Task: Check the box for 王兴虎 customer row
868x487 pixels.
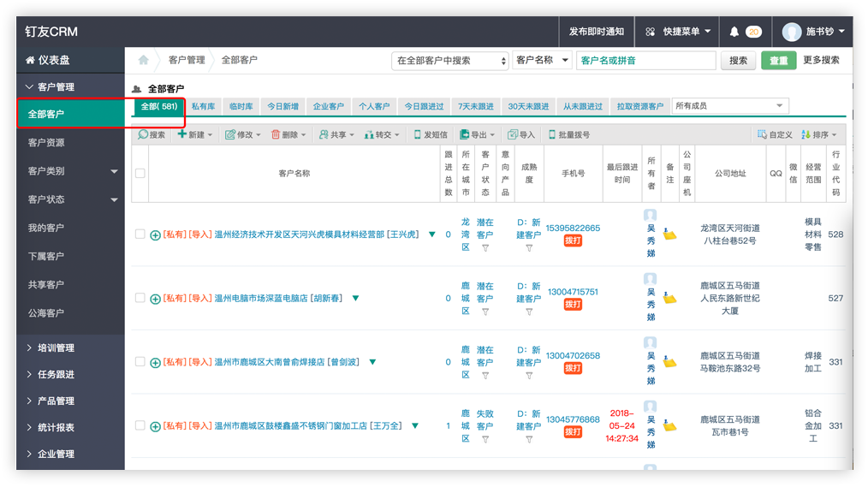Action: point(140,235)
